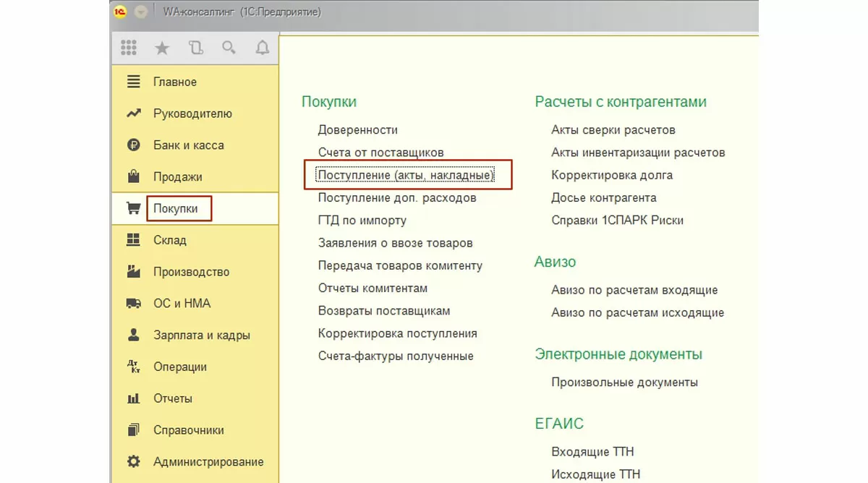Click the Главное hamburger icon
The image size is (868, 483).
click(x=133, y=82)
